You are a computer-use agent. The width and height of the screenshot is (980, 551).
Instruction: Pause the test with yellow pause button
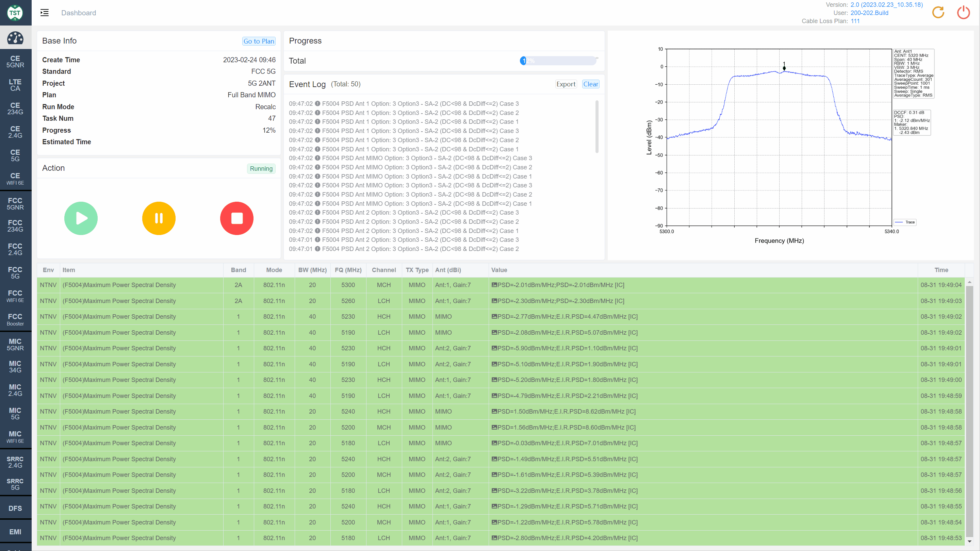(x=159, y=218)
